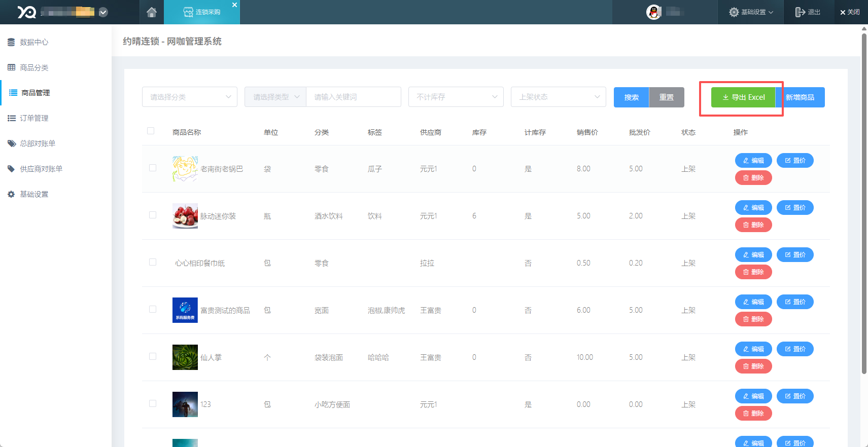
Task: Click 删除 for 富贵测试的商品
Action: (753, 319)
